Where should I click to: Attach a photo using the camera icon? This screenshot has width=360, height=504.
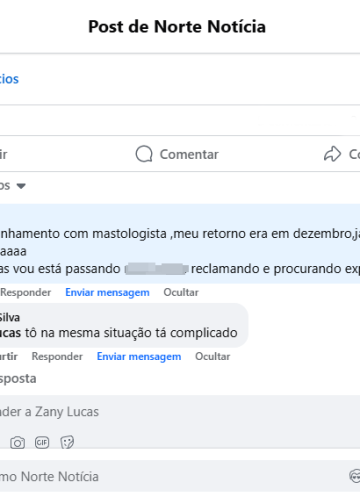pyautogui.click(x=17, y=443)
